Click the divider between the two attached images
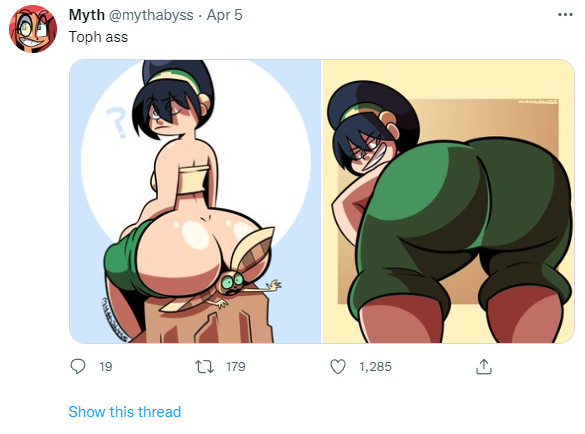 [322, 202]
